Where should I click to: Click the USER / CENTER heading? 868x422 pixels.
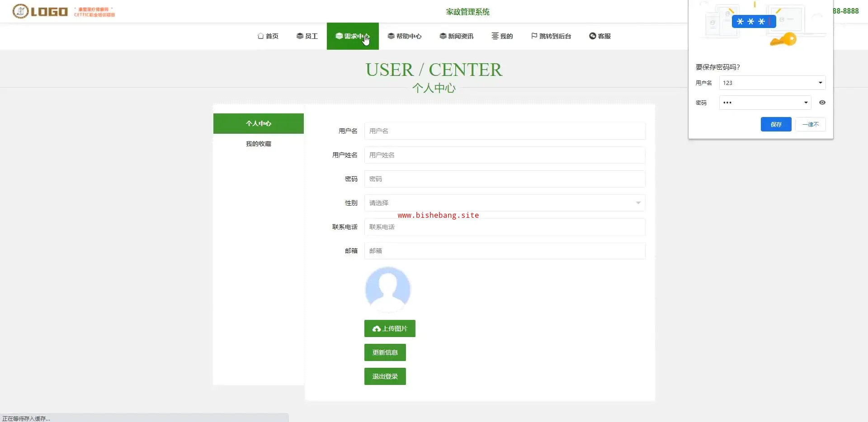[x=434, y=70]
